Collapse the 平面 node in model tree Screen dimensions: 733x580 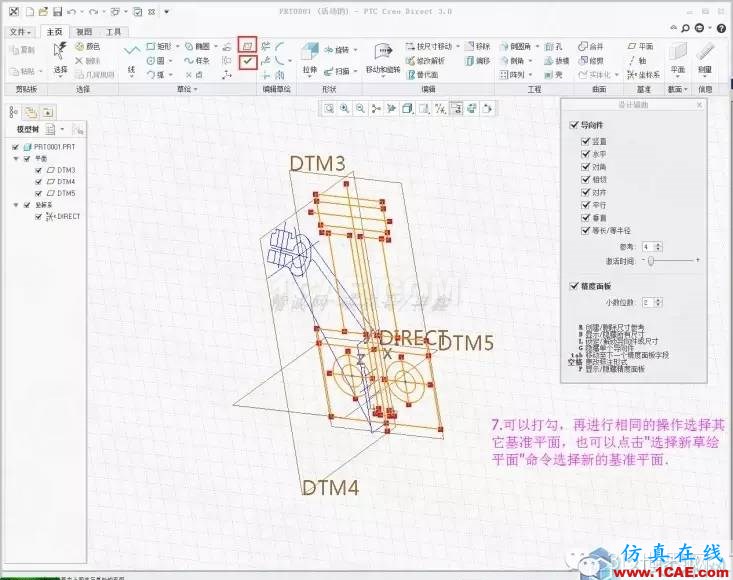tap(16, 159)
